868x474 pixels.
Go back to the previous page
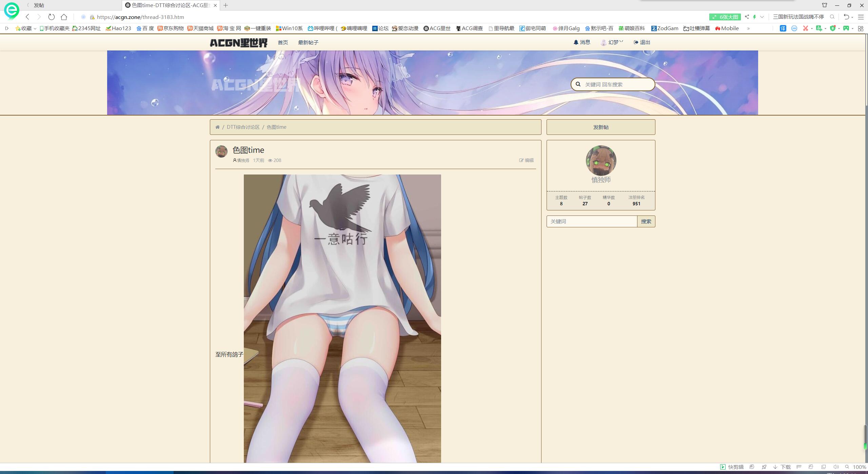27,17
